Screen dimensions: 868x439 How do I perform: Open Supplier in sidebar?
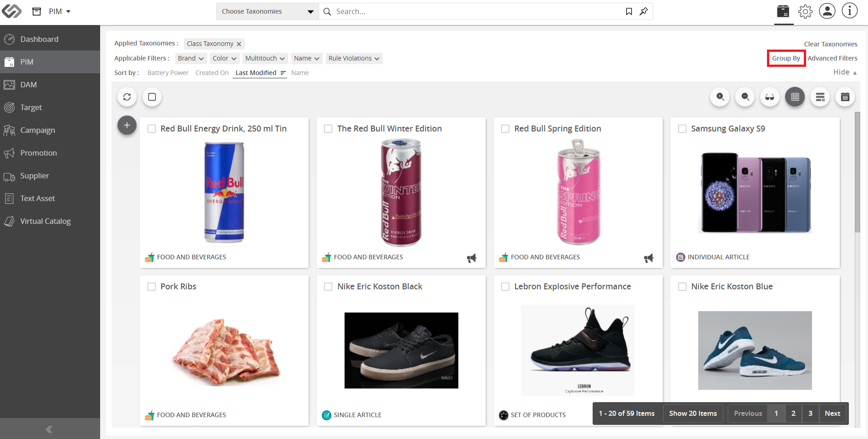tap(50, 176)
